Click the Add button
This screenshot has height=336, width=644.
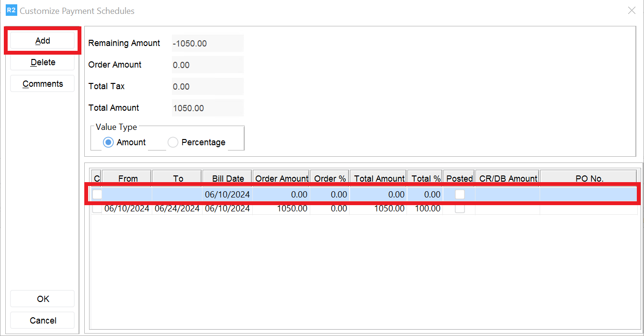click(42, 41)
